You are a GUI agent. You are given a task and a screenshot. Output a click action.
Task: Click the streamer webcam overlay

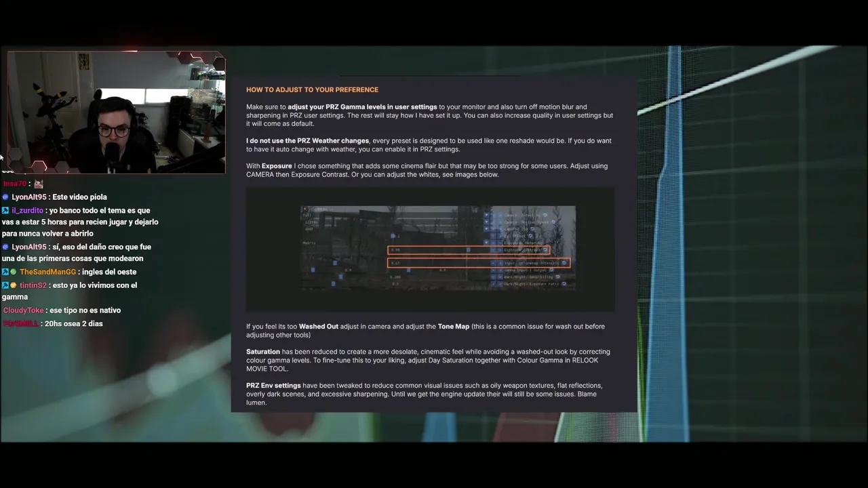[117, 113]
